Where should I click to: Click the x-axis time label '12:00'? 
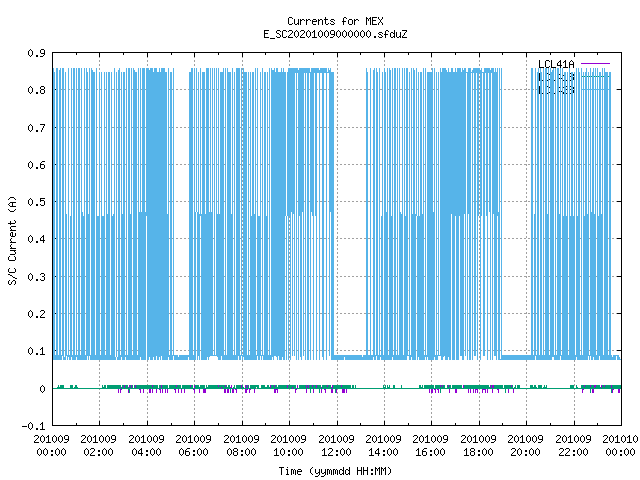336,452
